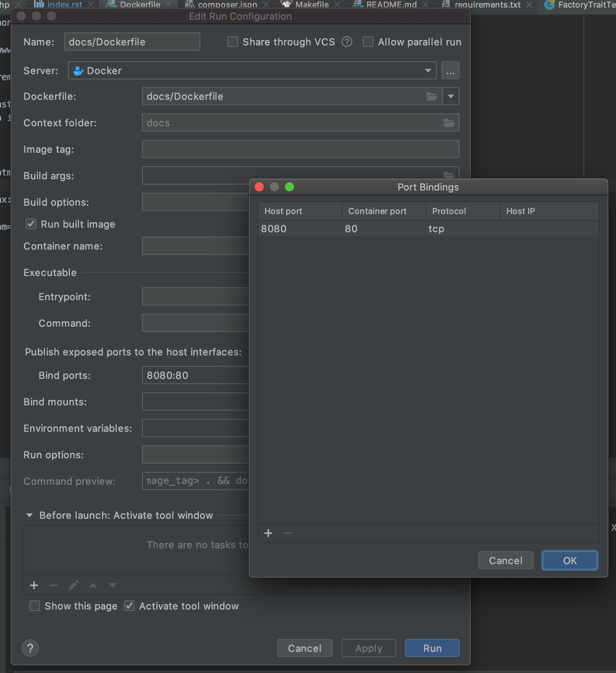Select protocol cell tcp
The height and width of the screenshot is (673, 616).
[x=463, y=229]
